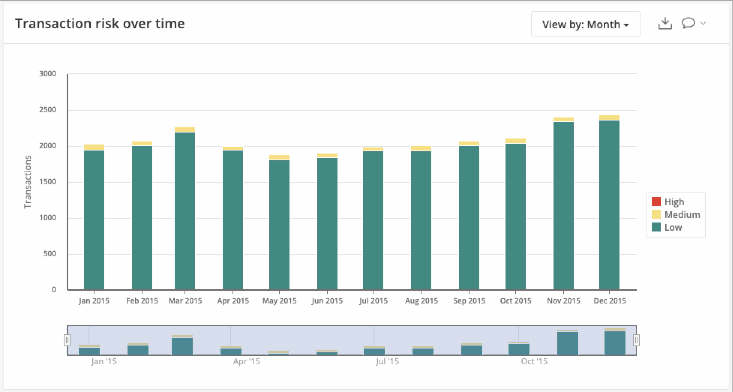Select the Aug 2015 bar
This screenshot has height=392, width=733.
(x=421, y=218)
